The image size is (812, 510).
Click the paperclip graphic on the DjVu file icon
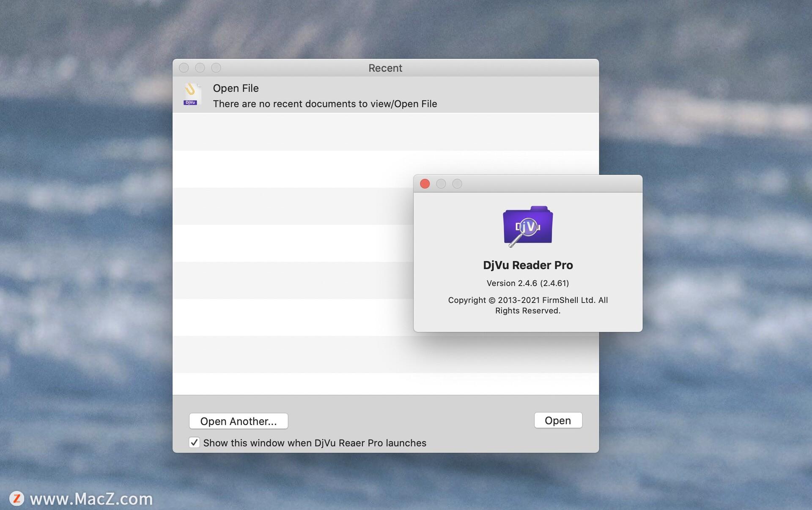pyautogui.click(x=191, y=90)
